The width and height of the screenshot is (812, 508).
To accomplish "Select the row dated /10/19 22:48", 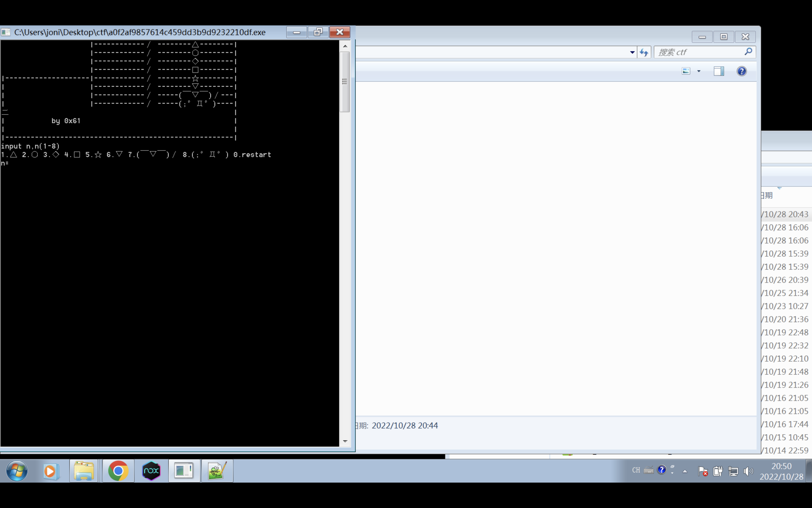I will click(787, 332).
